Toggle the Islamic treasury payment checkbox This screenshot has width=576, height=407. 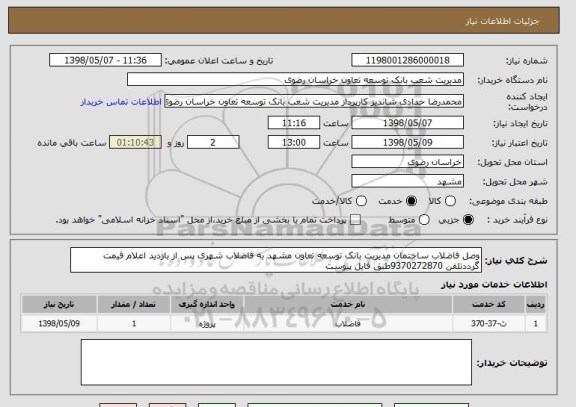(x=355, y=220)
